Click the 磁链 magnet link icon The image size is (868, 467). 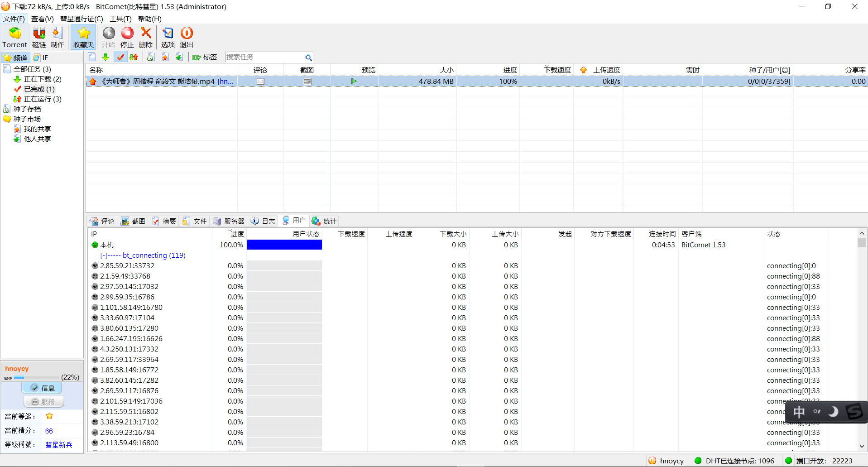click(39, 37)
